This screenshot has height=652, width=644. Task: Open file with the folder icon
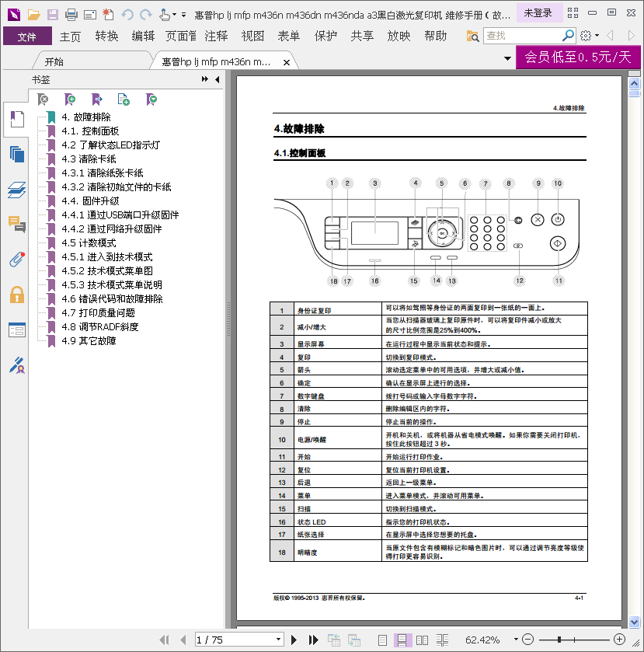pyautogui.click(x=33, y=15)
